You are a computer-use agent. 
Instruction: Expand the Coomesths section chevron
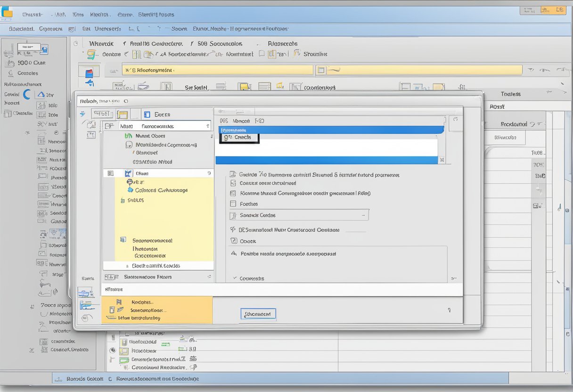point(234,278)
